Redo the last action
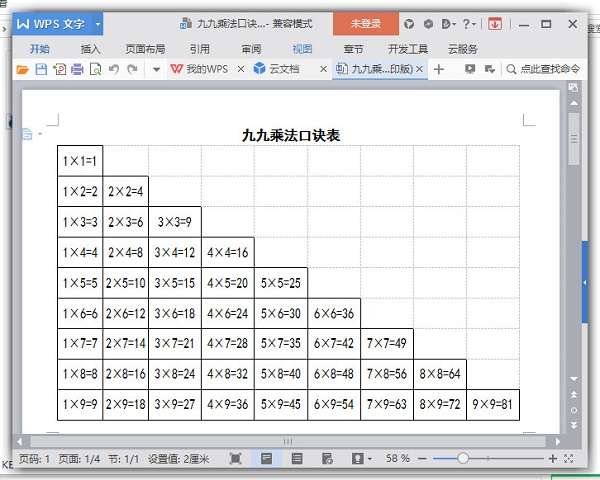The width and height of the screenshot is (600, 480). click(132, 69)
